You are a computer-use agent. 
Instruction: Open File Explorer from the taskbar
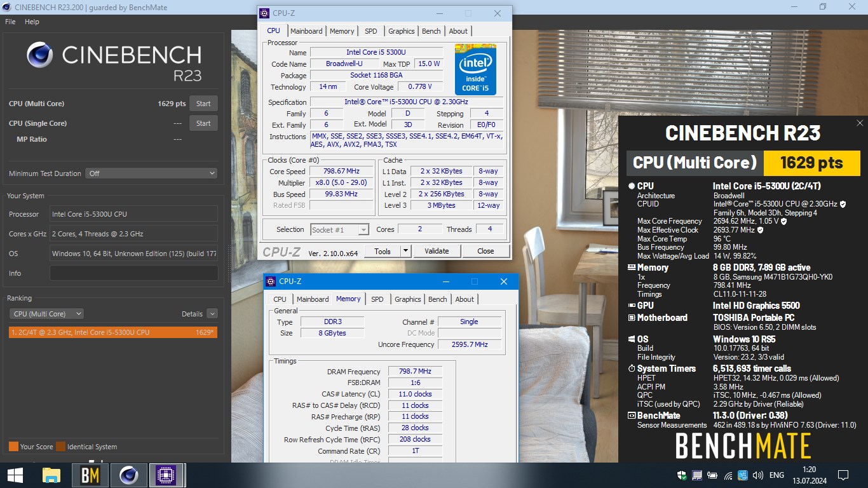pos(51,475)
